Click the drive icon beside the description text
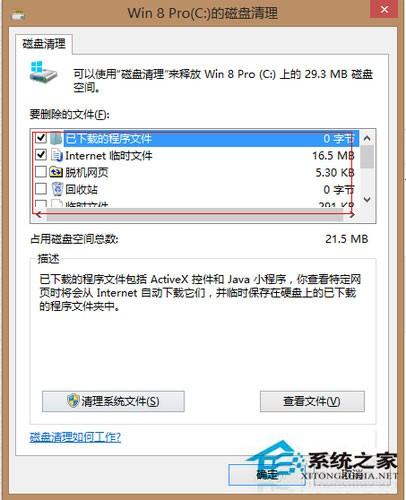The height and width of the screenshot is (500, 406). [43, 72]
